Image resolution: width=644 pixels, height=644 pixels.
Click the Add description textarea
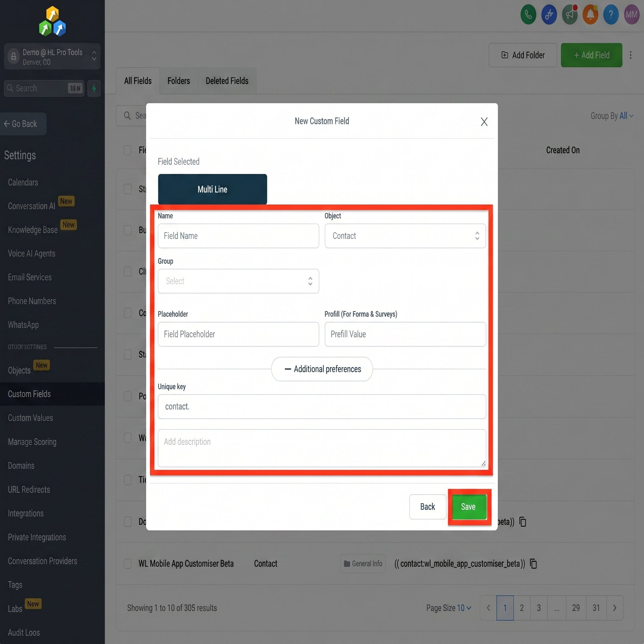click(x=322, y=448)
